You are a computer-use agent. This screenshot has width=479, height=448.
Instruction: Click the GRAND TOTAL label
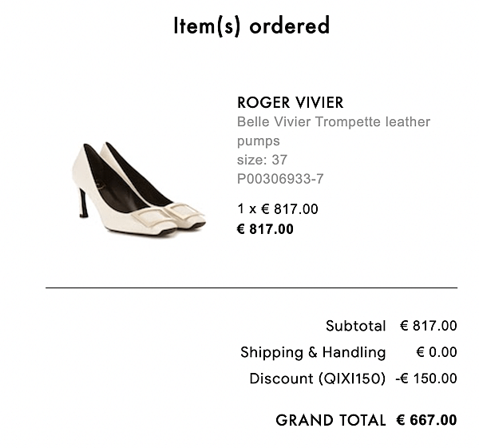click(331, 420)
